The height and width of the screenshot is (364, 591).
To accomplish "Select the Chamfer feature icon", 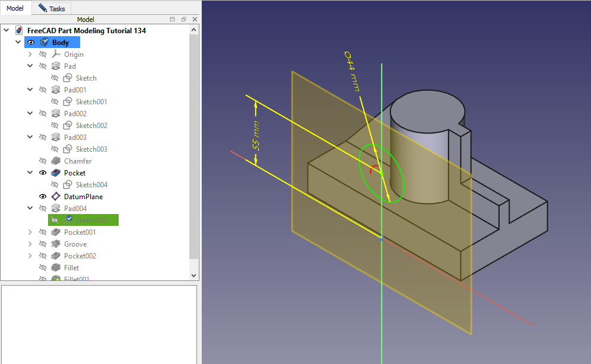I will 56,161.
